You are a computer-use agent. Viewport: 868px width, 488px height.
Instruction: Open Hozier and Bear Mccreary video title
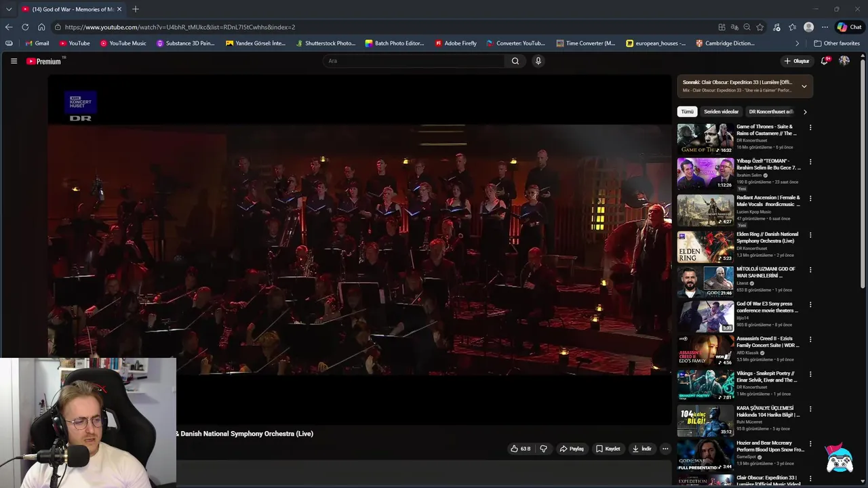pyautogui.click(x=770, y=446)
